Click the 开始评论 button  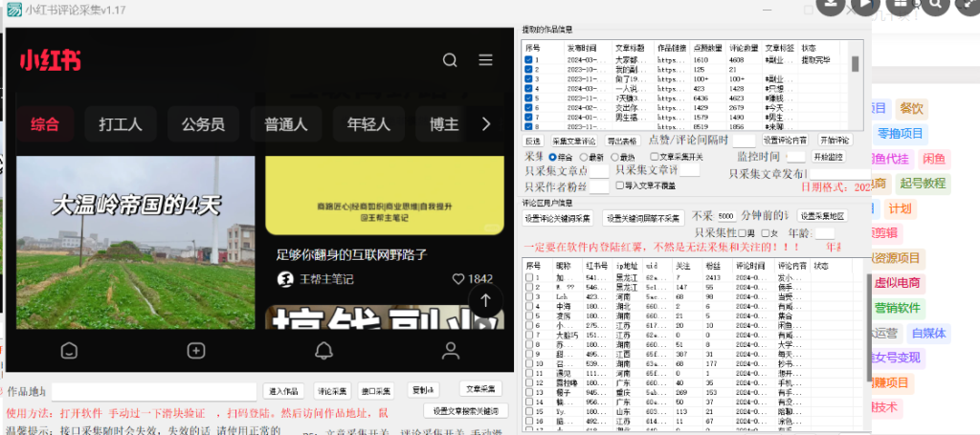[835, 140]
